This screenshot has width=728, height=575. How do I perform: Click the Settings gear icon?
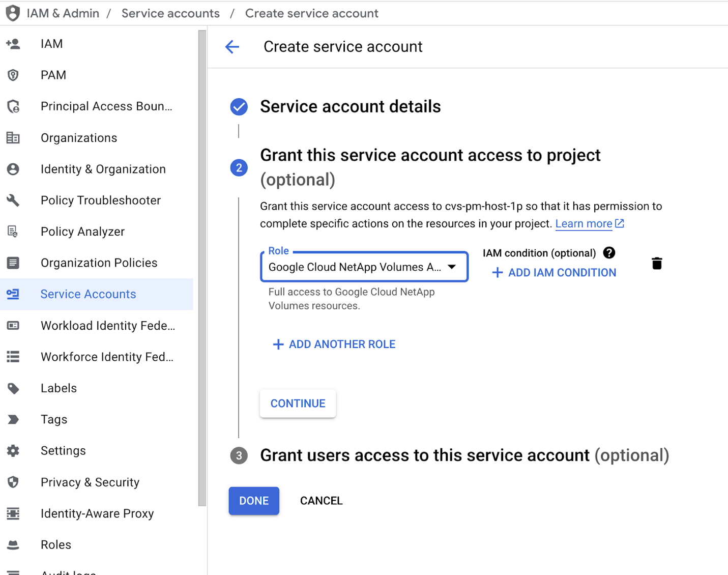click(x=14, y=450)
